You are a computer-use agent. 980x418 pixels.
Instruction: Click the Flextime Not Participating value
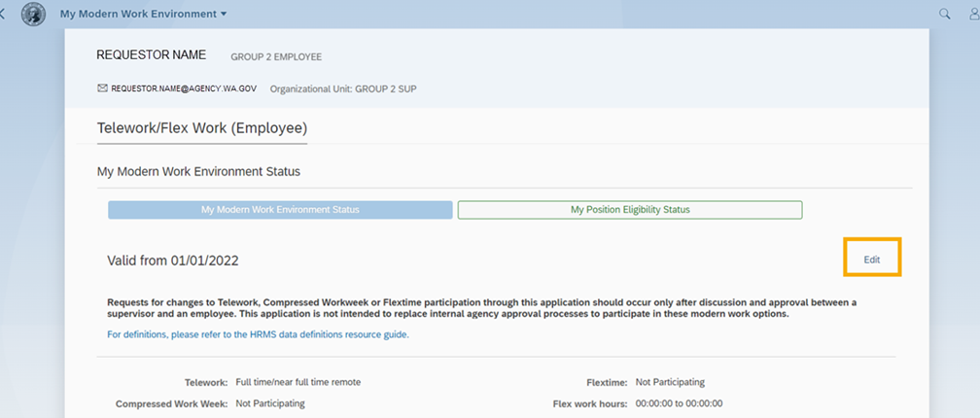click(670, 382)
